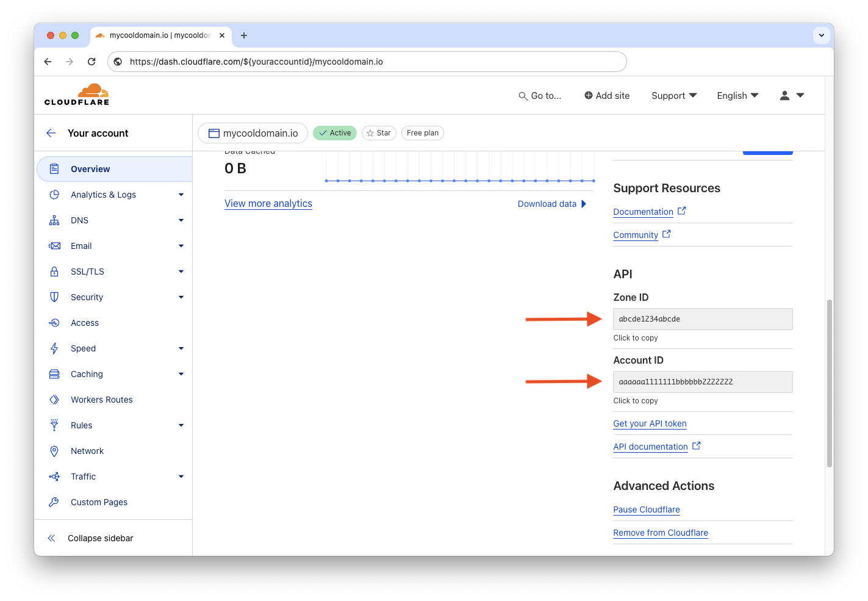868x601 pixels.
Task: Click the browser address bar
Action: pos(367,62)
